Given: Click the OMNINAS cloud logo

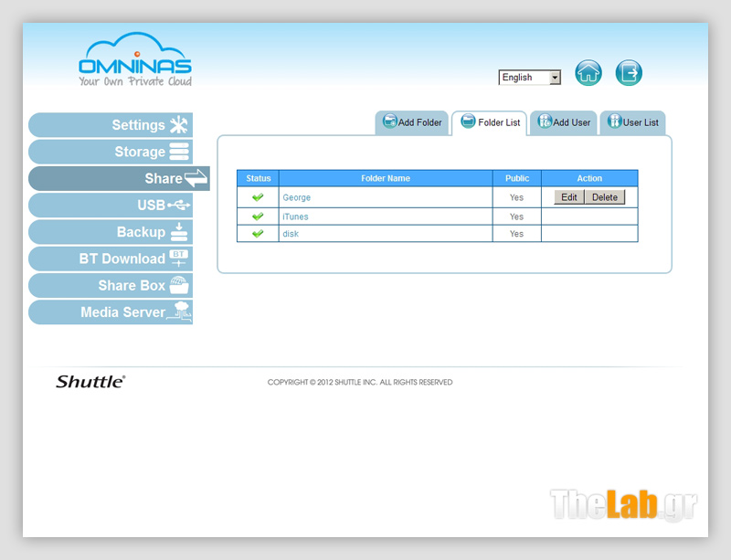Looking at the screenshot, I should point(134,60).
